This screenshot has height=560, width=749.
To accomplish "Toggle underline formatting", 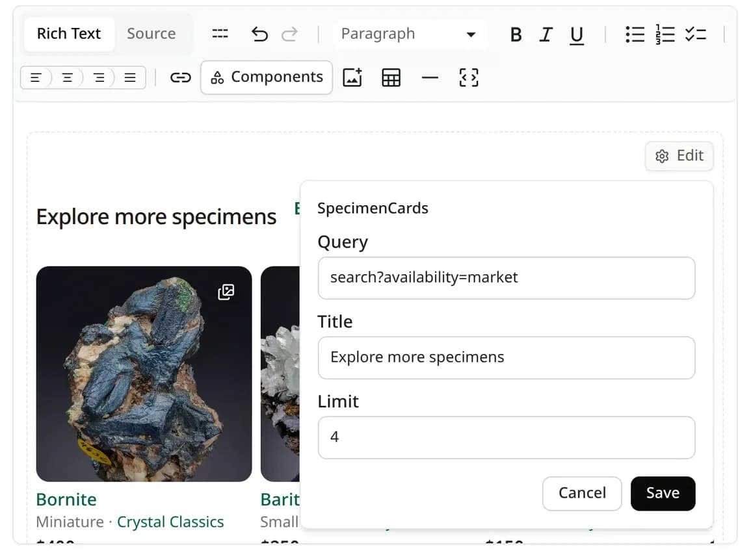I will pyautogui.click(x=577, y=34).
